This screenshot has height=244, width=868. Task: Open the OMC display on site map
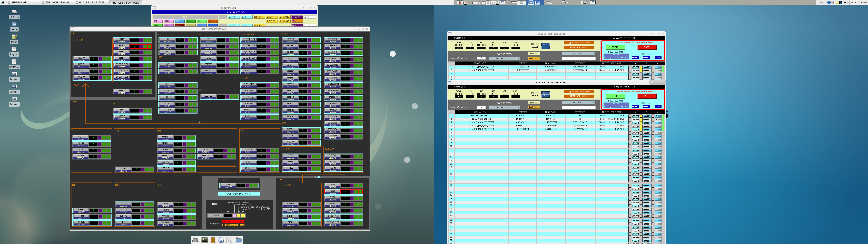coord(213,21)
